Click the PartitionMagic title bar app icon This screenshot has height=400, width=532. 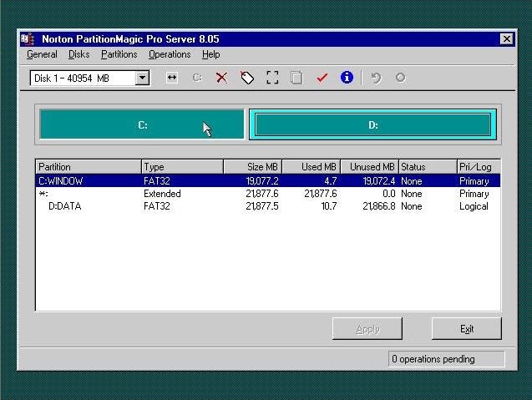coord(28,39)
